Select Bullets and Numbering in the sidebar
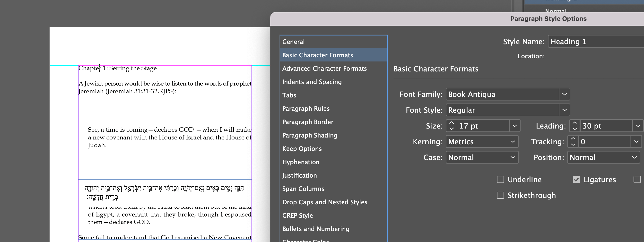 pyautogui.click(x=316, y=229)
